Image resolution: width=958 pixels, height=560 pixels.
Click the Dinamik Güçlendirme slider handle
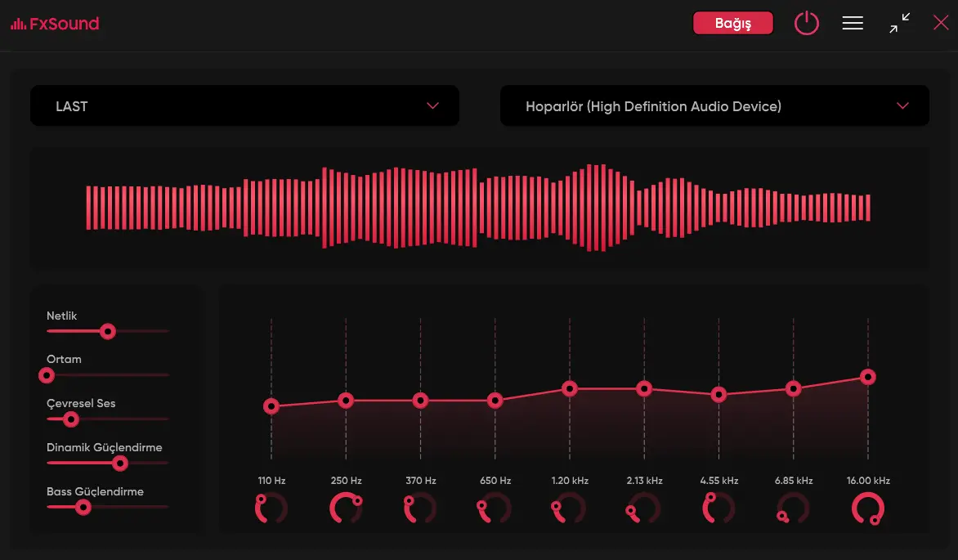click(119, 464)
